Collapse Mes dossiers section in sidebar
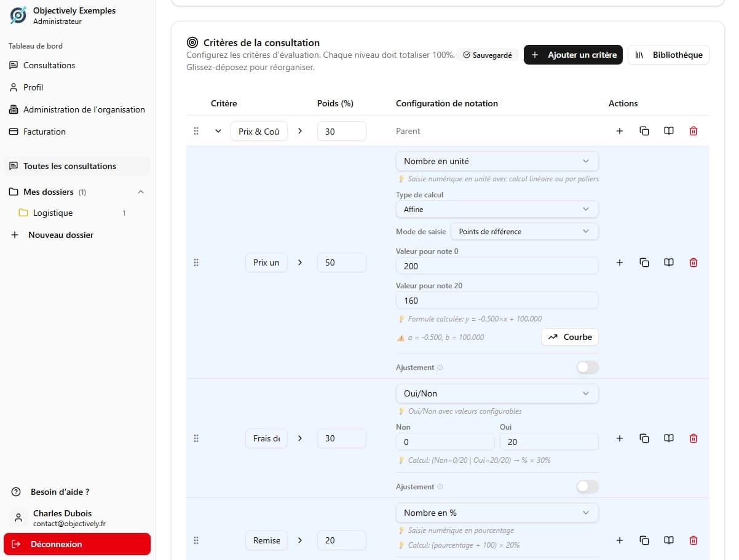The width and height of the screenshot is (739, 560). click(141, 192)
